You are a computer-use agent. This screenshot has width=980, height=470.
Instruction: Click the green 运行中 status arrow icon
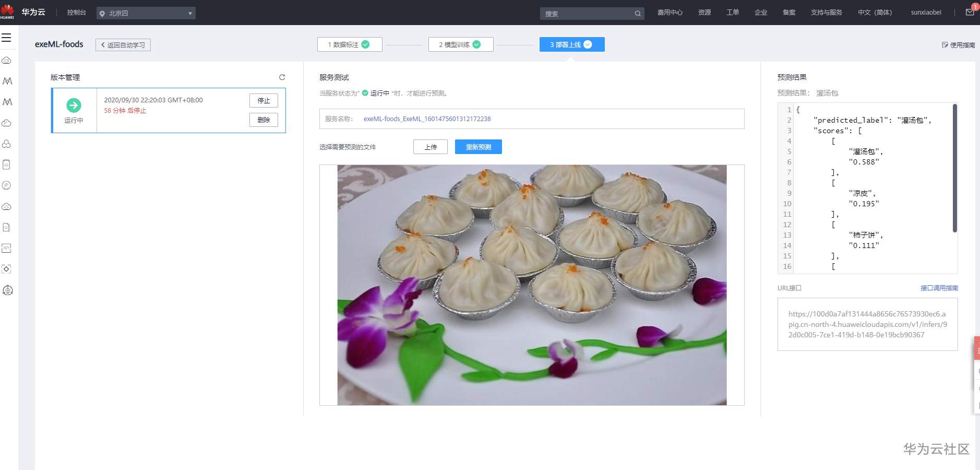click(74, 105)
